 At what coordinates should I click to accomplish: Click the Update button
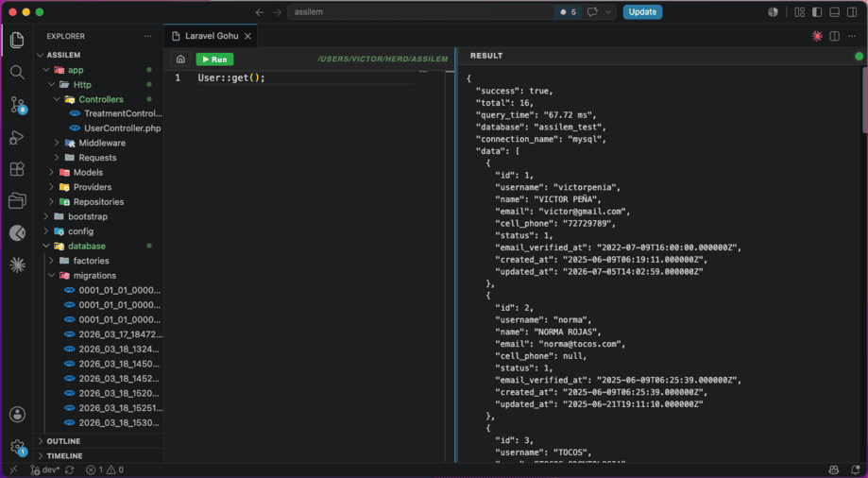[642, 12]
